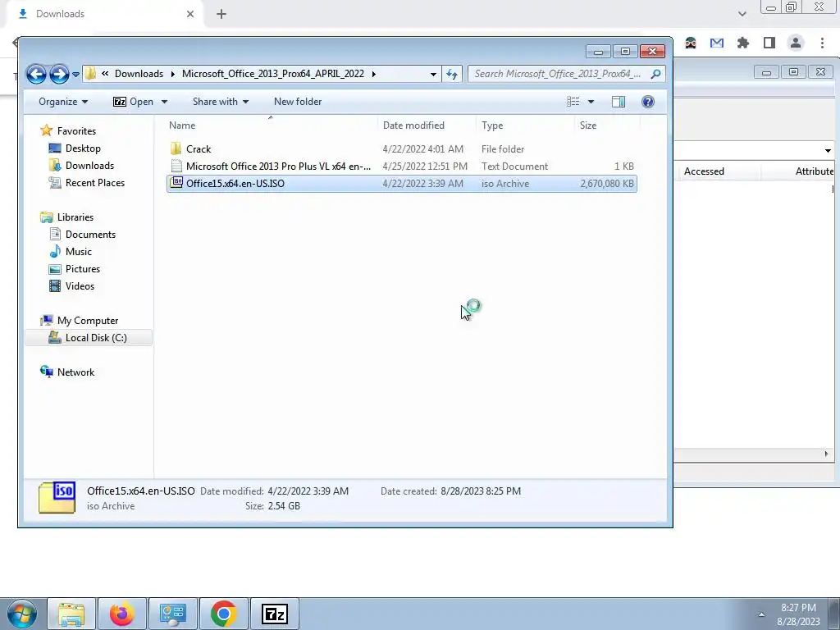
Task: Click the folder icon in address bar
Action: [90, 73]
